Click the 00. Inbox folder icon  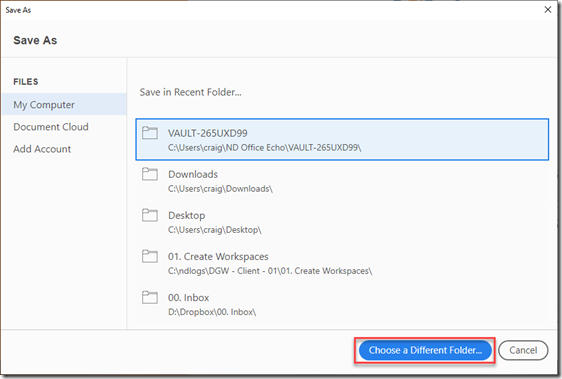tap(150, 297)
